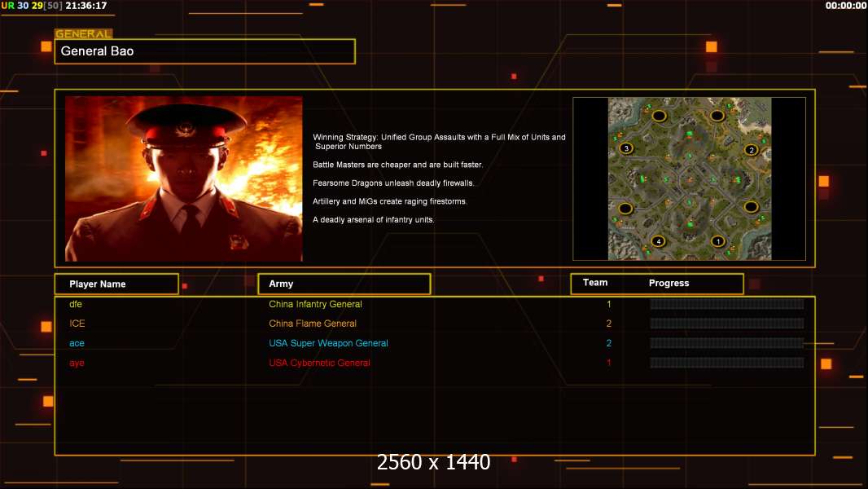This screenshot has height=489, width=868.
Task: Select the empty top-right start slot on minimap
Action: coord(717,116)
